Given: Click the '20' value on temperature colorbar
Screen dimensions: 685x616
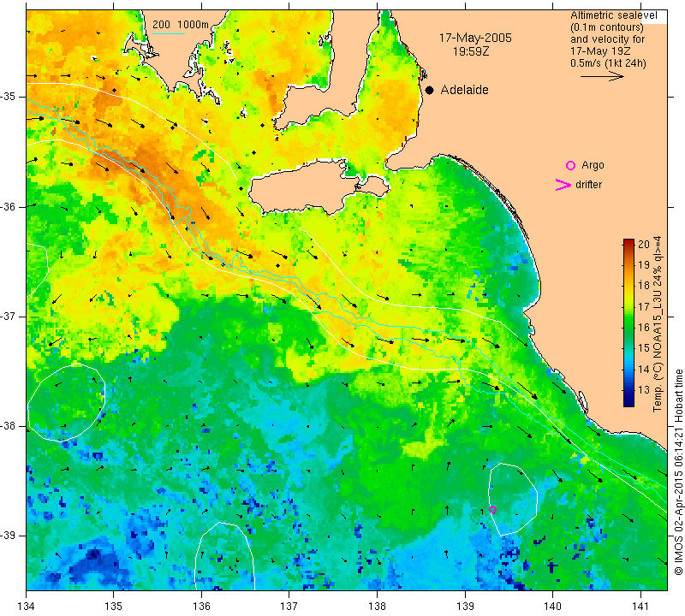Looking at the screenshot, I should pos(644,244).
